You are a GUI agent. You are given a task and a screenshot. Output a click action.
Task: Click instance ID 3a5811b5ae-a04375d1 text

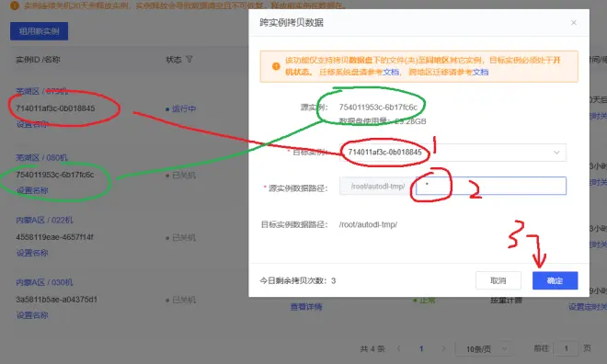pyautogui.click(x=56, y=300)
